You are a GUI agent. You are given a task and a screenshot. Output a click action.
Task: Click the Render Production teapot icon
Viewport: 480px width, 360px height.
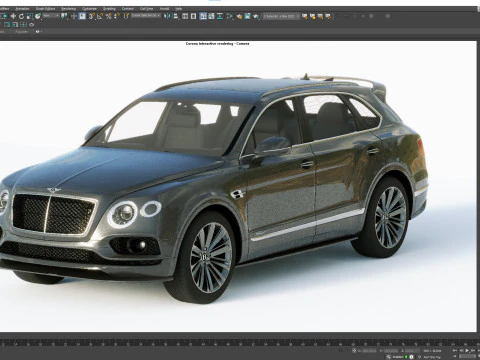click(x=256, y=16)
